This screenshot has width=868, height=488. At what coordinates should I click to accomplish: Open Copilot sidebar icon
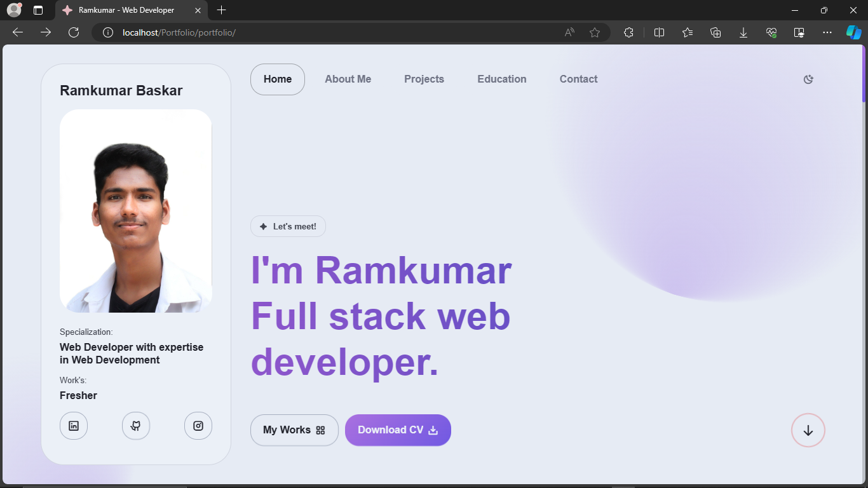click(853, 32)
